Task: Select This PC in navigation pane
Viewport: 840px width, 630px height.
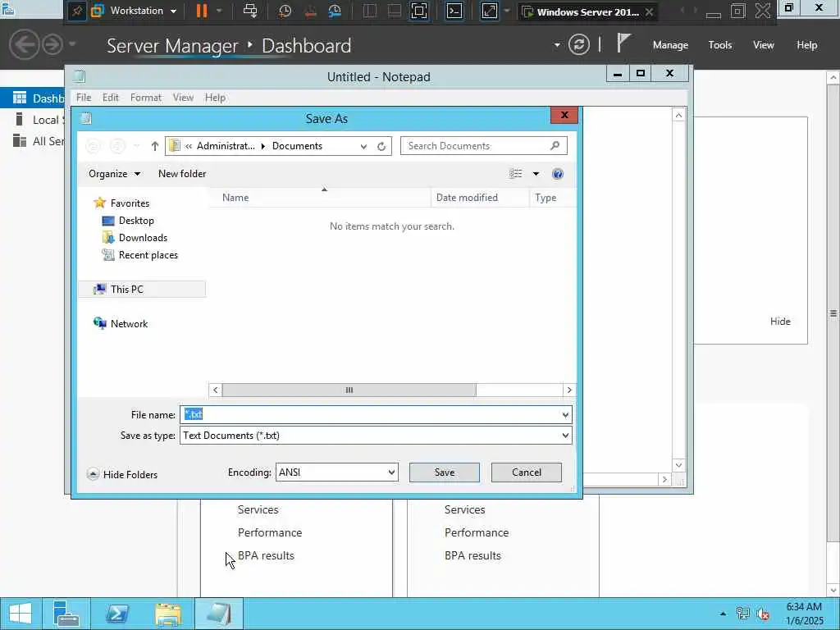Action: 141,290
